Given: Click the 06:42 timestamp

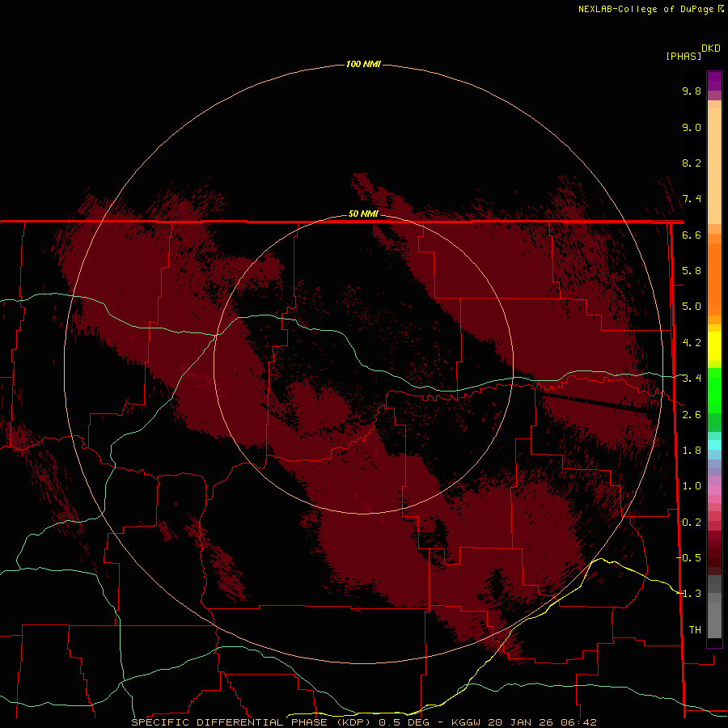Looking at the screenshot, I should 578,722.
